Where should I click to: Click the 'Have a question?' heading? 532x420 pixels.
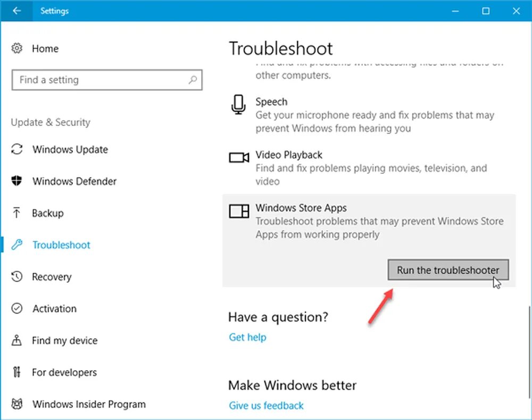pos(278,317)
